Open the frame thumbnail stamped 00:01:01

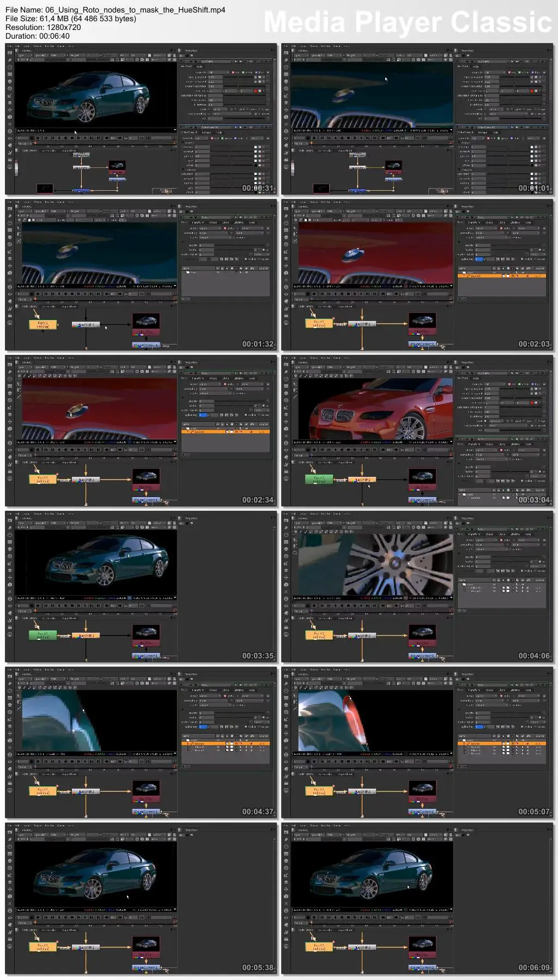pos(417,119)
